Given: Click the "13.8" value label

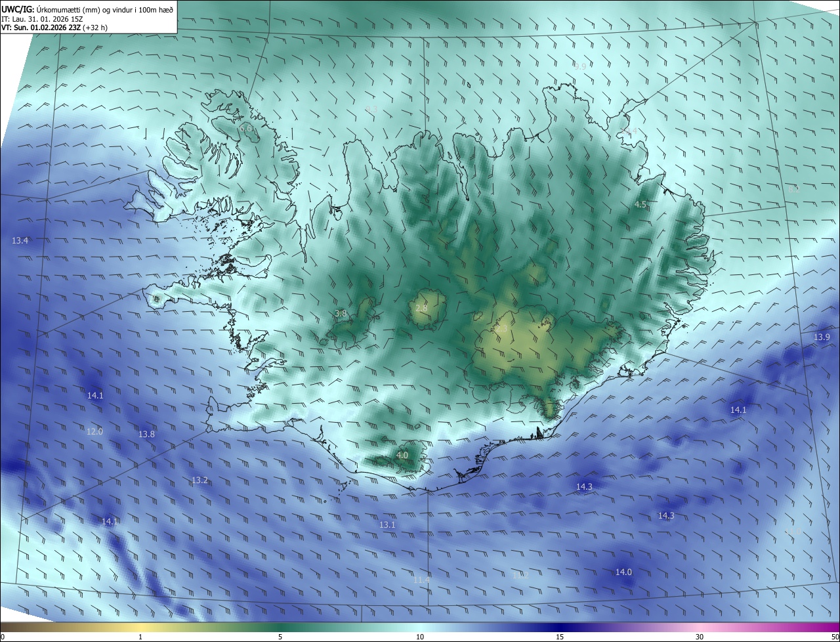Looking at the screenshot, I should [x=146, y=435].
